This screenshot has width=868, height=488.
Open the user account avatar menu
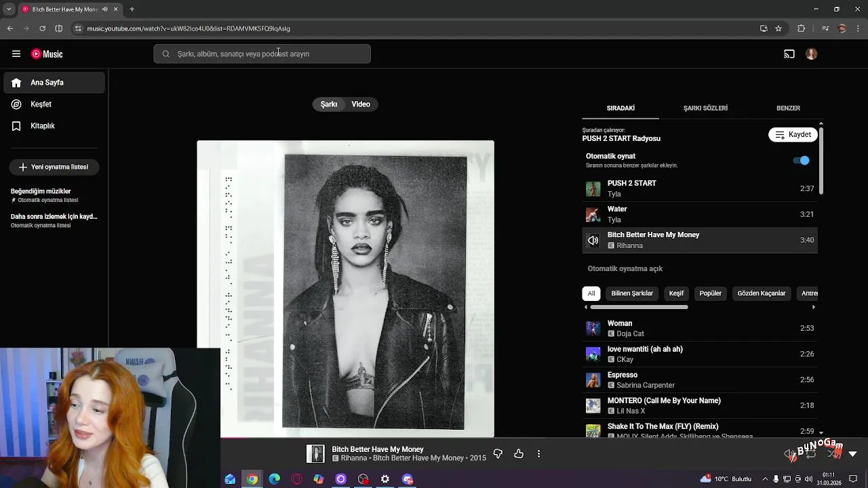pos(812,54)
